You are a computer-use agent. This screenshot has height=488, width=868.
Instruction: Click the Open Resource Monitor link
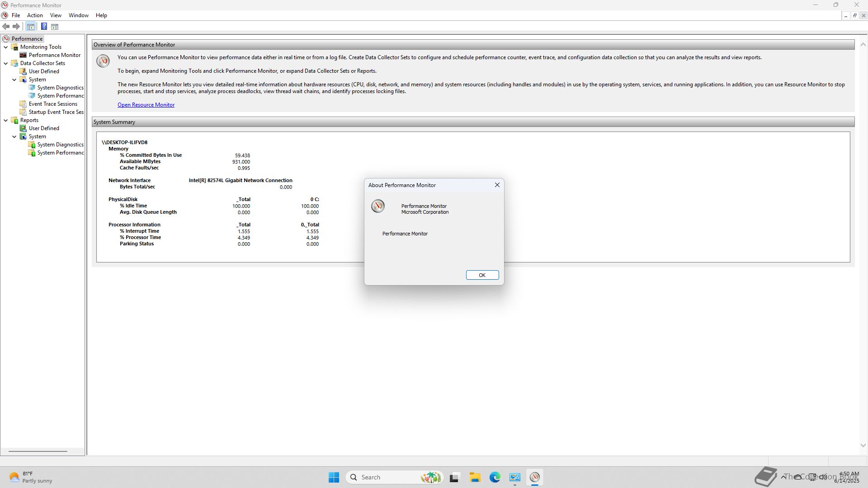click(x=146, y=105)
